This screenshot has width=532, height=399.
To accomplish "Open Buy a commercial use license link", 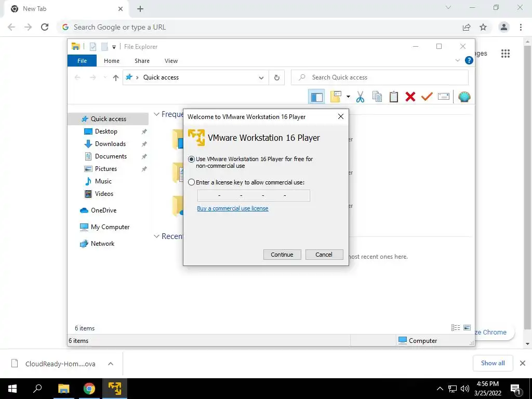I will (x=232, y=208).
